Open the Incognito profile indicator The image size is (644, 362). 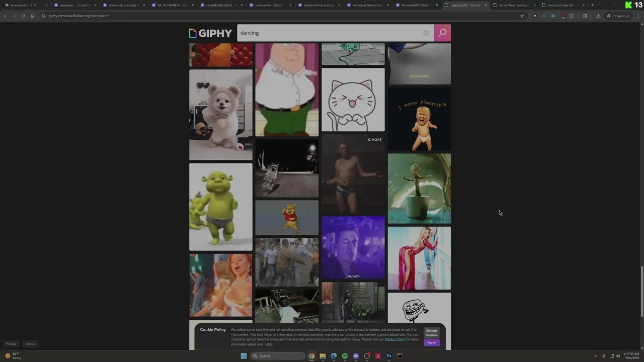(x=618, y=16)
